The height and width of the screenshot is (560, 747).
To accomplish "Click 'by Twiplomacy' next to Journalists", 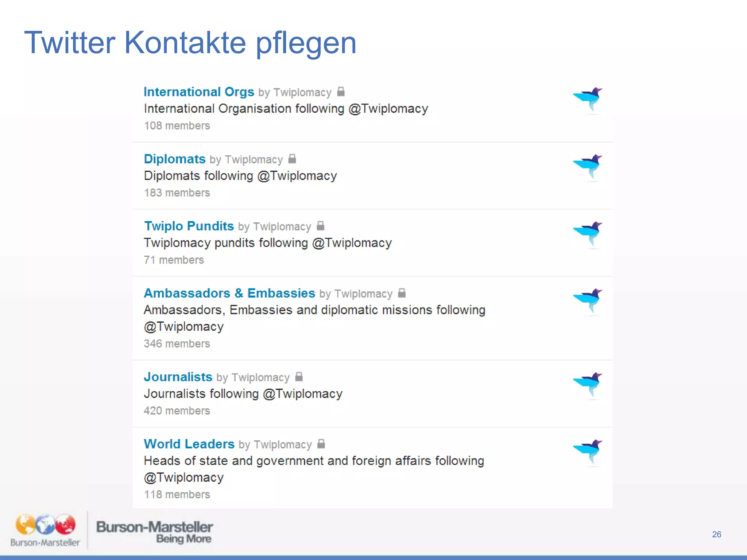I will click(x=253, y=378).
